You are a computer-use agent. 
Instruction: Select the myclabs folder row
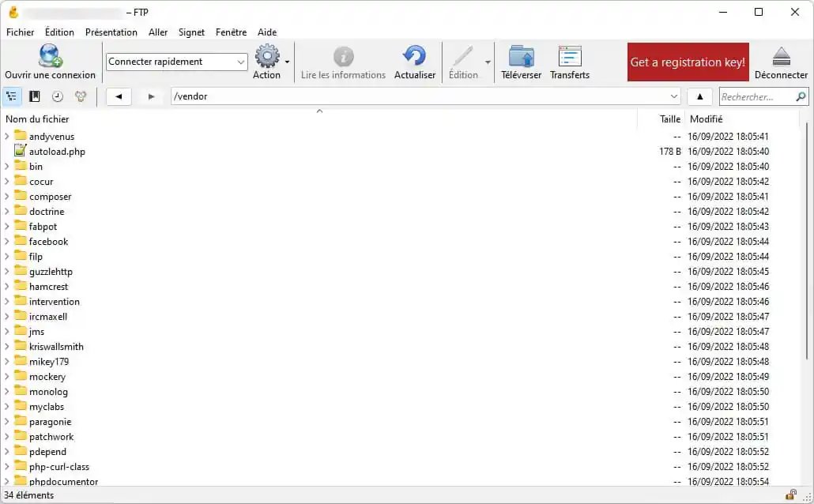[x=400, y=406]
